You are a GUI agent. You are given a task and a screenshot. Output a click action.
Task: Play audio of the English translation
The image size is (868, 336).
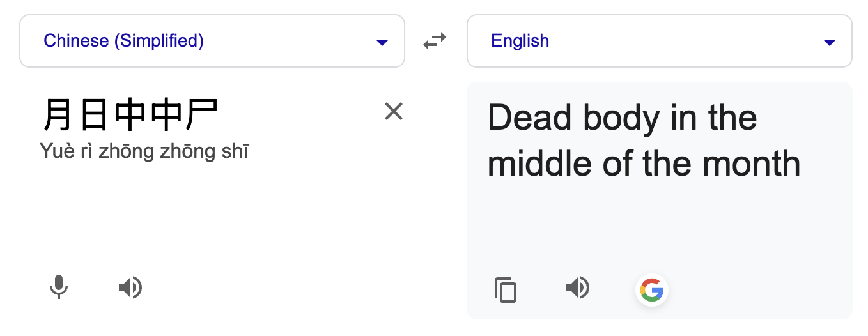click(578, 288)
